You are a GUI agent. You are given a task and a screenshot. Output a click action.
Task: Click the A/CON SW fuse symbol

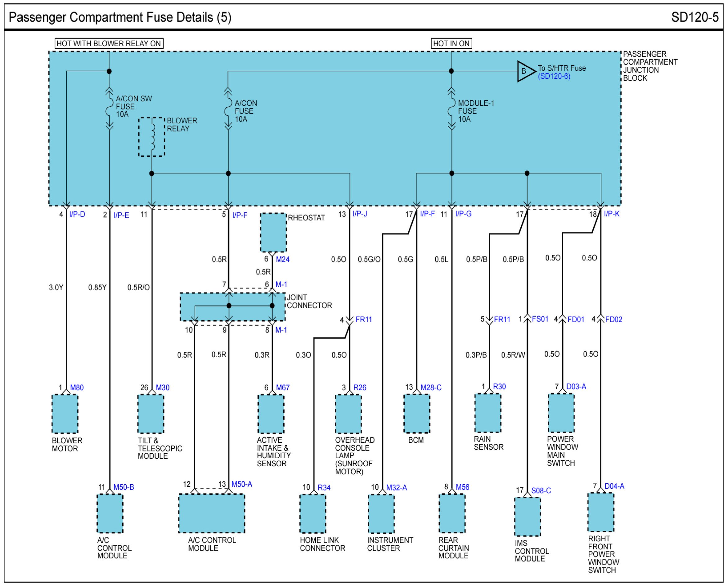109,107
